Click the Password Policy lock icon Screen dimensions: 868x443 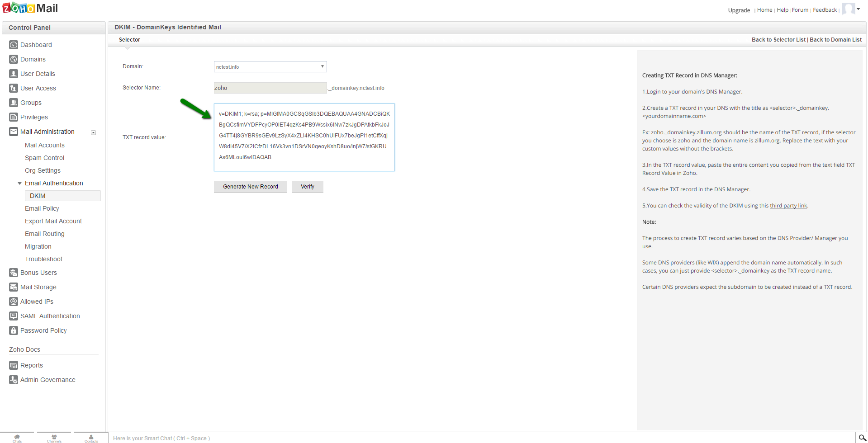point(14,330)
